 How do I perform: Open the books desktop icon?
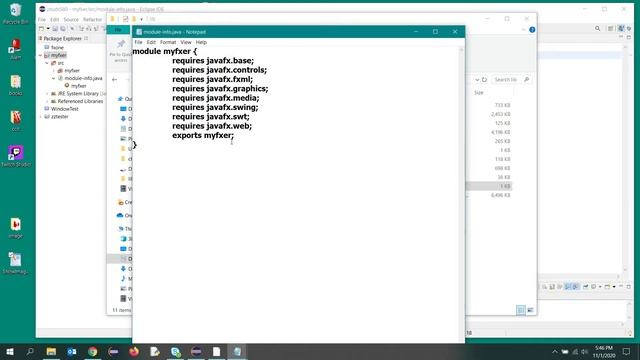point(16,85)
